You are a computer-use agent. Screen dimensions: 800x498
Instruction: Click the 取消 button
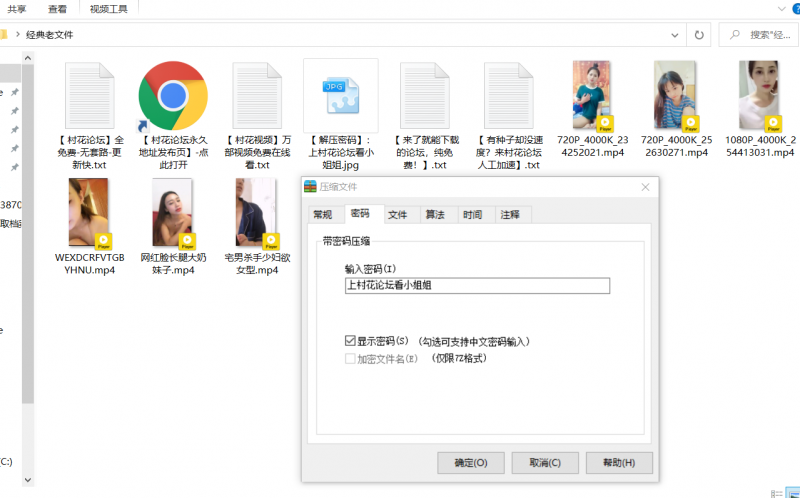click(x=544, y=463)
